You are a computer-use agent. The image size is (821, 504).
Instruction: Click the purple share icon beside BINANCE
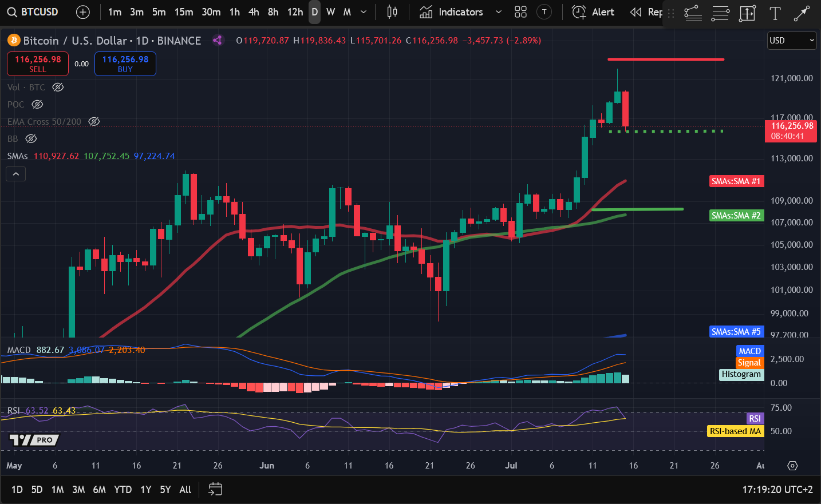coord(217,40)
